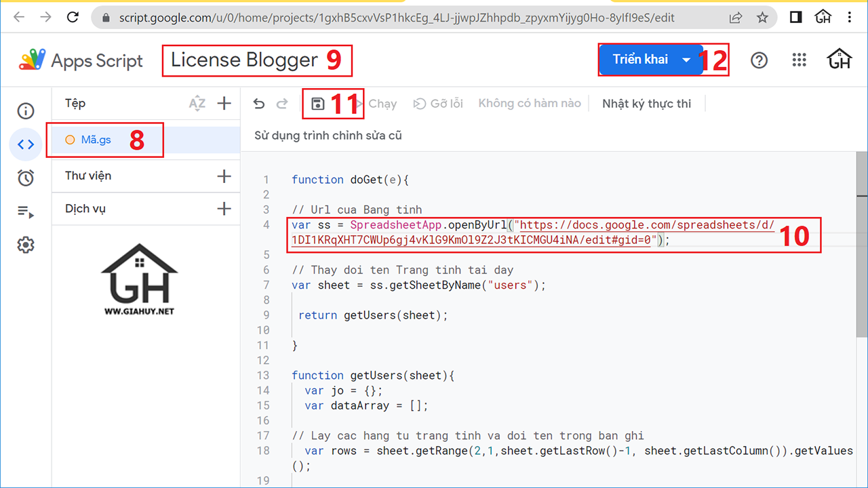Save the project with disk icon
The width and height of the screenshot is (868, 488).
[x=317, y=104]
